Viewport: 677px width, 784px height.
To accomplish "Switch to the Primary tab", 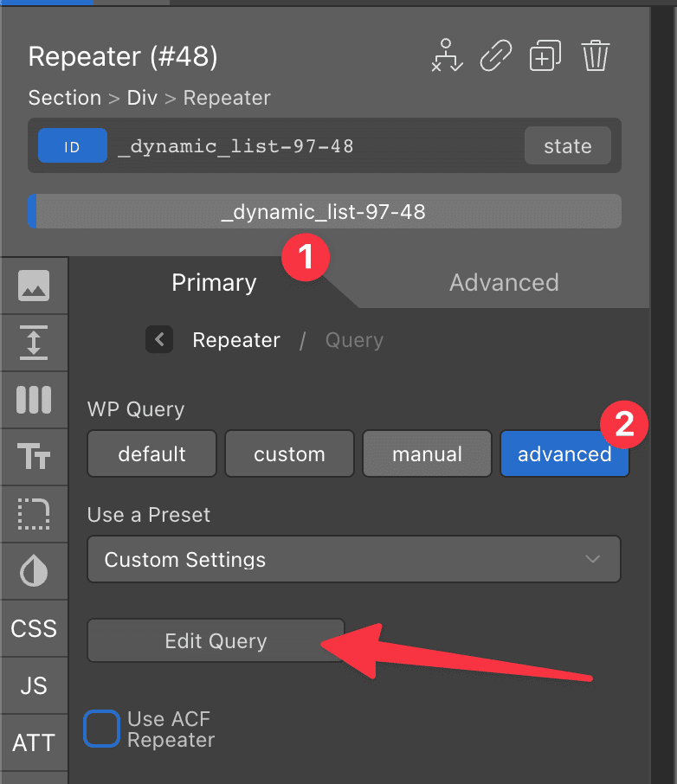I will tap(214, 282).
